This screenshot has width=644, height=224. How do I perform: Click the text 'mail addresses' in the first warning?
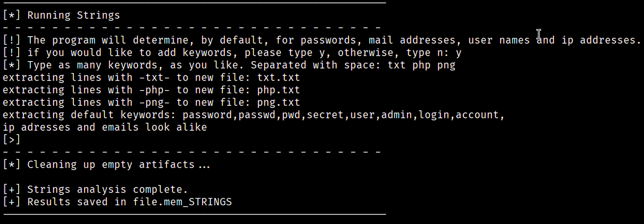click(x=412, y=40)
